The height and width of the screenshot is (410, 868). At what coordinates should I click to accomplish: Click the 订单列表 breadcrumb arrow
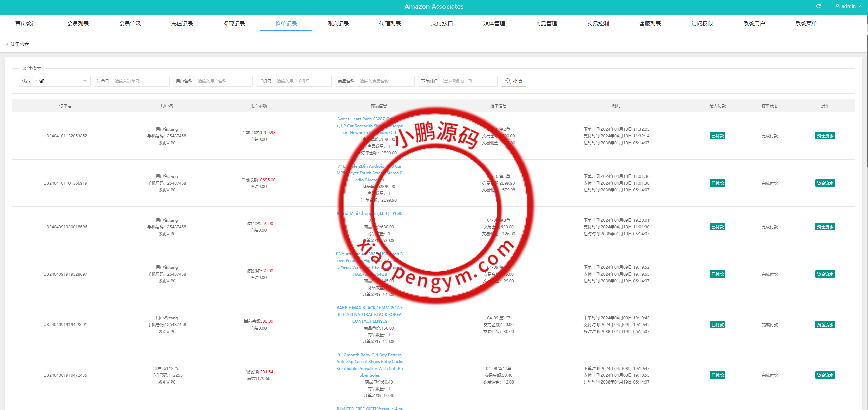[x=6, y=44]
